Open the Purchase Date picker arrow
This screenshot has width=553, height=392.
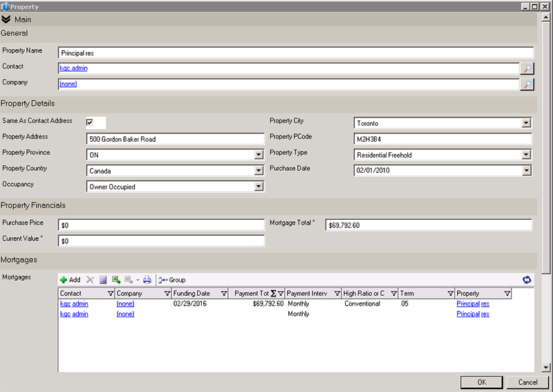pyautogui.click(x=526, y=170)
